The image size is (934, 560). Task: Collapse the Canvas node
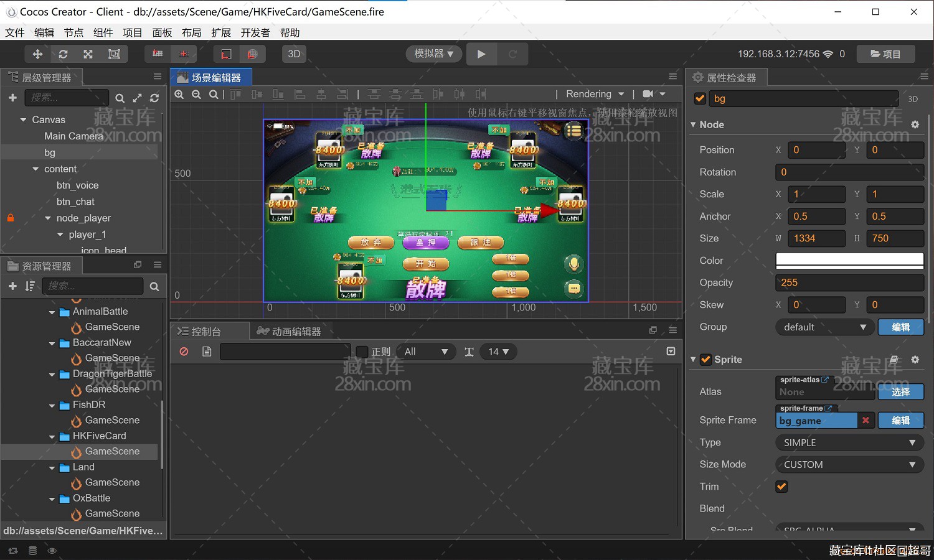tap(23, 119)
